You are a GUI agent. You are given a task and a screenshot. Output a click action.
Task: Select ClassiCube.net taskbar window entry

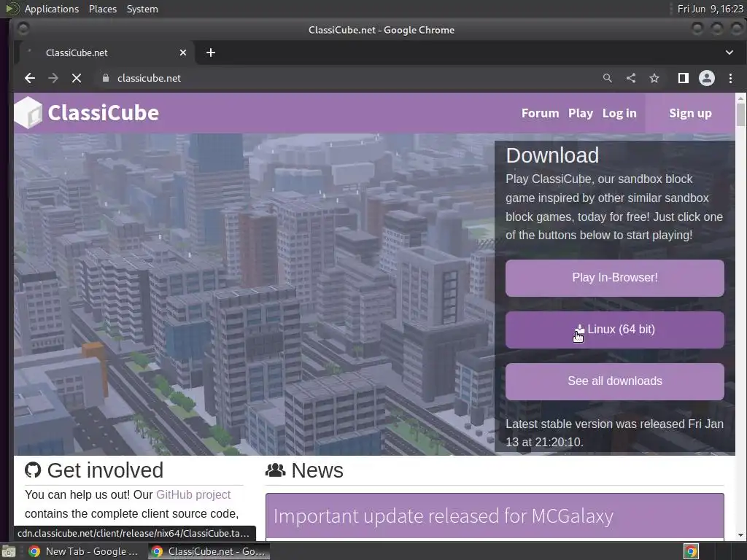pyautogui.click(x=209, y=551)
